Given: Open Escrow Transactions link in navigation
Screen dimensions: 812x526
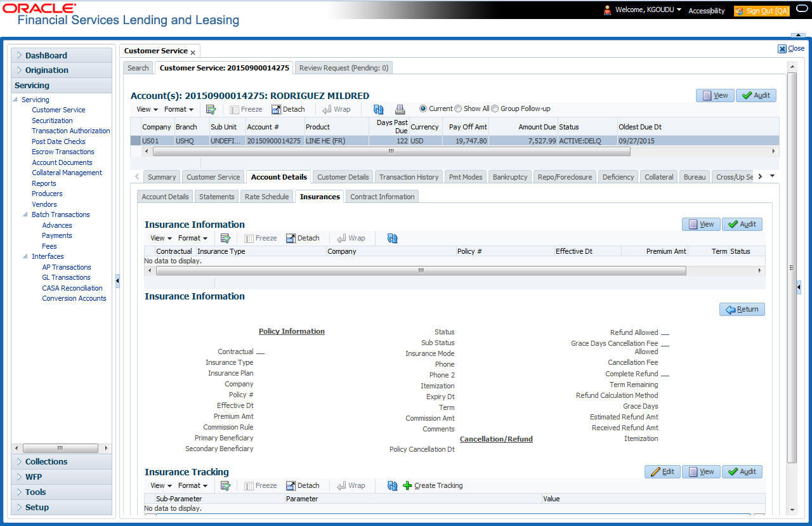Looking at the screenshot, I should (x=63, y=152).
